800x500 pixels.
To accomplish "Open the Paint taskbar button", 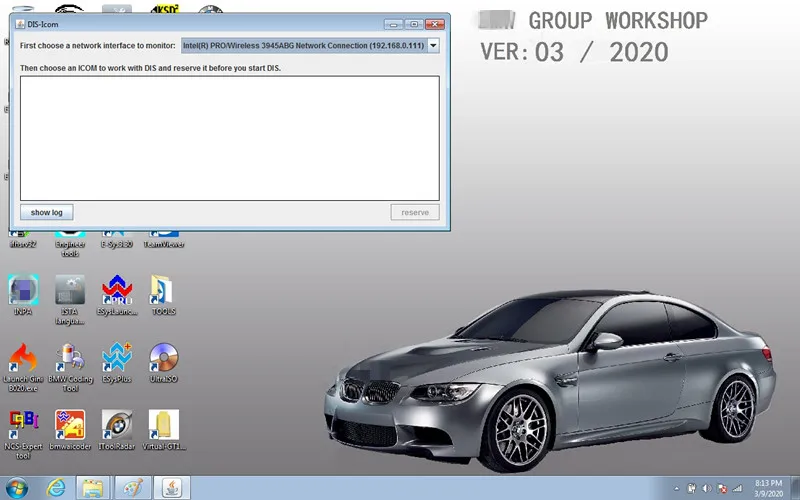I will (x=133, y=488).
